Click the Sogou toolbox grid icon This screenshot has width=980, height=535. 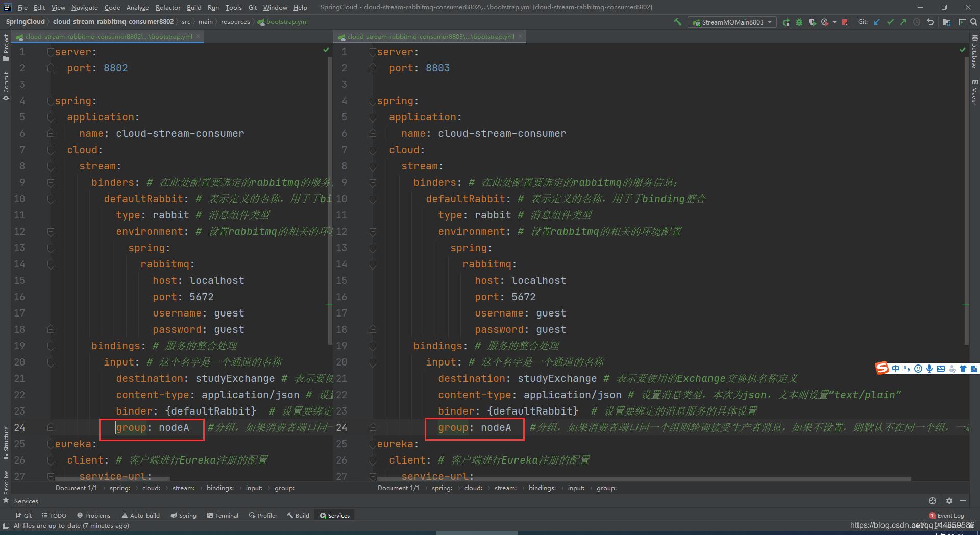click(x=974, y=369)
